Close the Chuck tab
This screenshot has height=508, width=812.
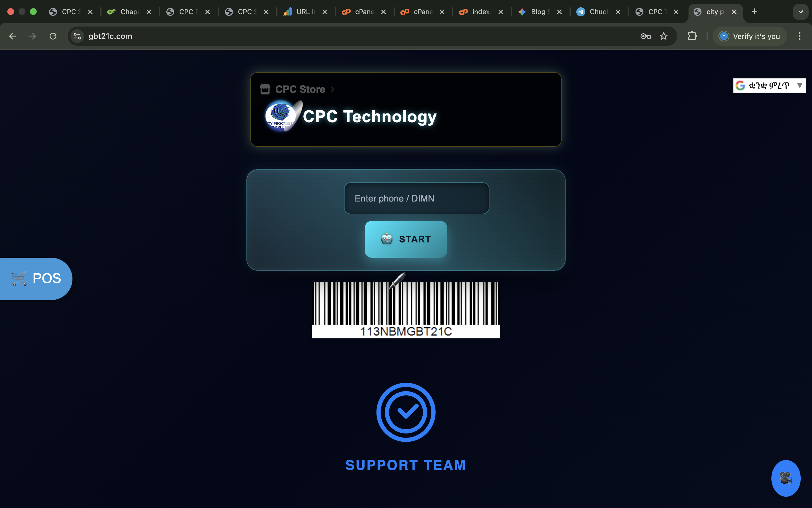[x=618, y=12]
